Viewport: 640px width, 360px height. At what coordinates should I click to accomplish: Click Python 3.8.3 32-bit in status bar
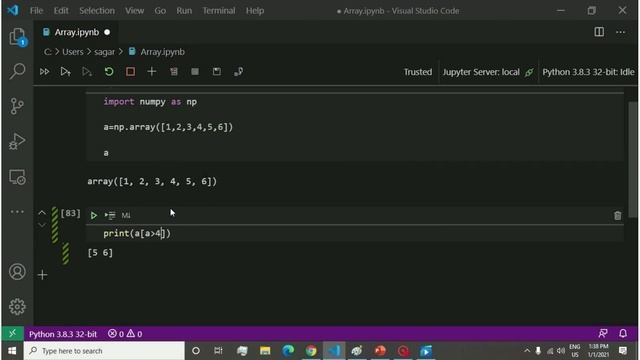pyautogui.click(x=63, y=334)
